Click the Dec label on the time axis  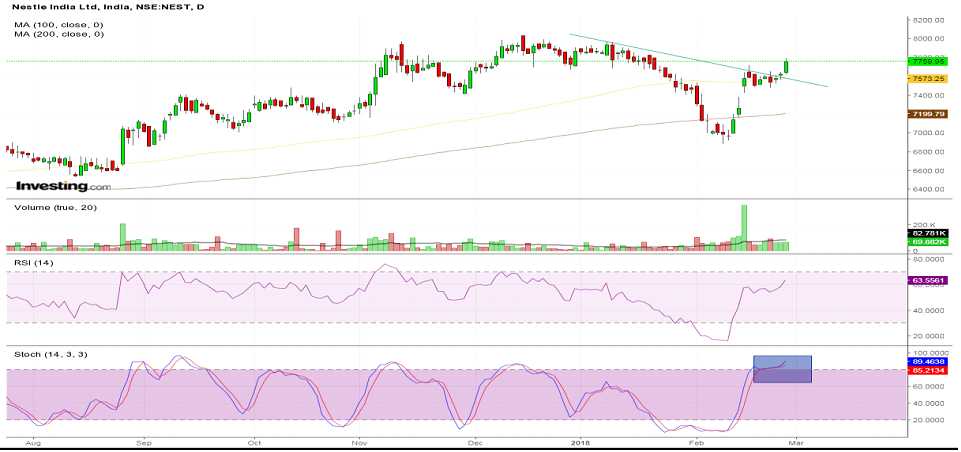pyautogui.click(x=475, y=442)
